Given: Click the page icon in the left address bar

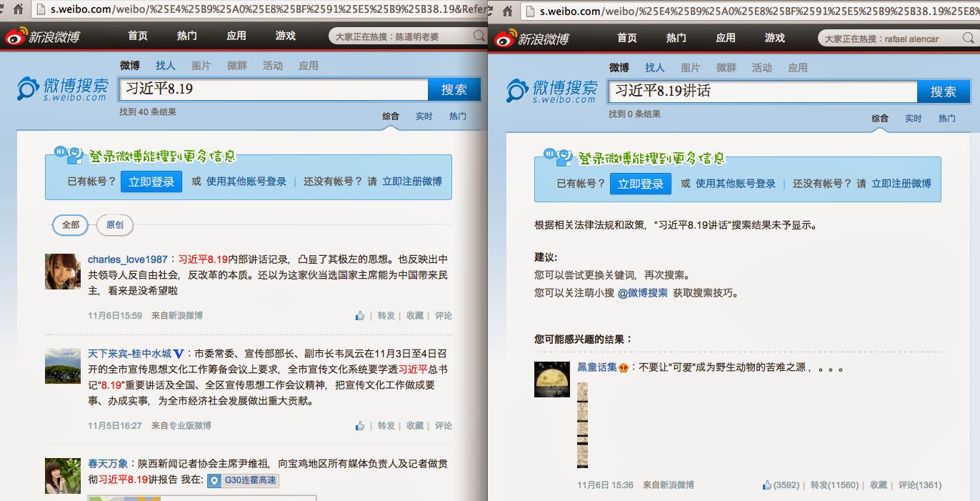Looking at the screenshot, I should tap(43, 11).
